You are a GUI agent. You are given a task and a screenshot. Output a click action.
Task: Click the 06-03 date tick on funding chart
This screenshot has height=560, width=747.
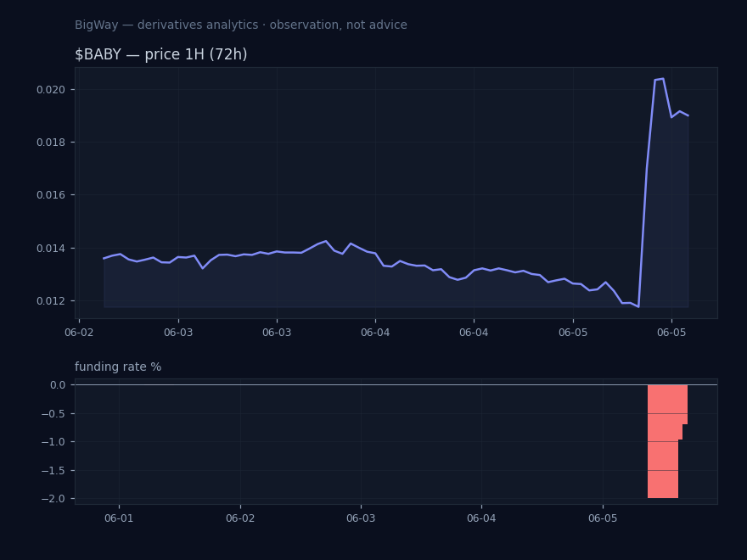tap(361, 518)
